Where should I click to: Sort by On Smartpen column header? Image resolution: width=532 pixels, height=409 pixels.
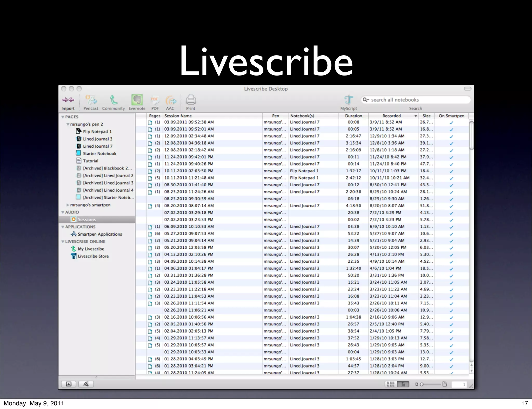(x=451, y=116)
